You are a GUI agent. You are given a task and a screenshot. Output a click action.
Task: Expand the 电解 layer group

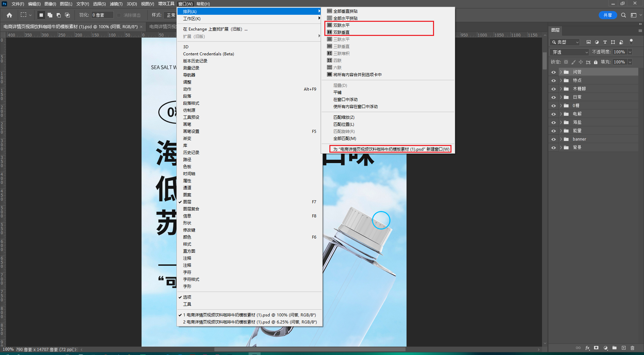click(561, 114)
